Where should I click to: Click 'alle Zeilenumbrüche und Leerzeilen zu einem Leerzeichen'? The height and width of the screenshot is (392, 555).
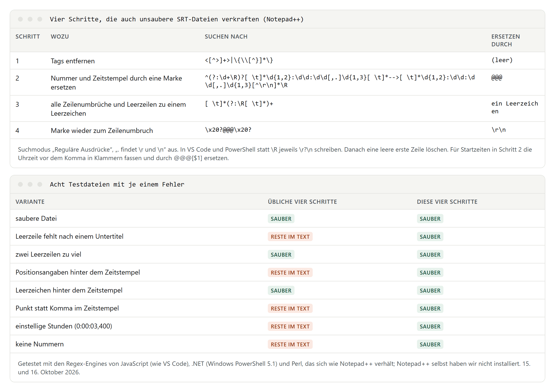118,109
